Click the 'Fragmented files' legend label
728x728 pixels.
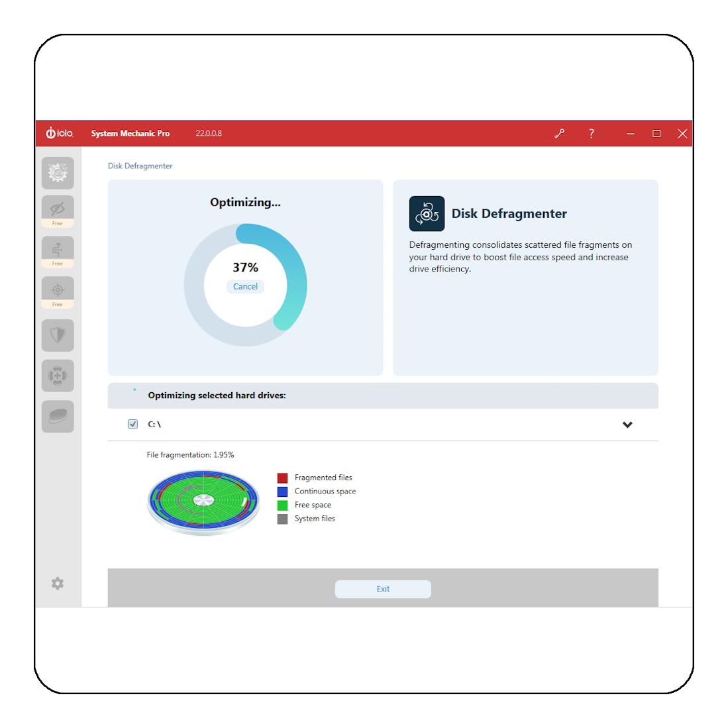point(323,478)
